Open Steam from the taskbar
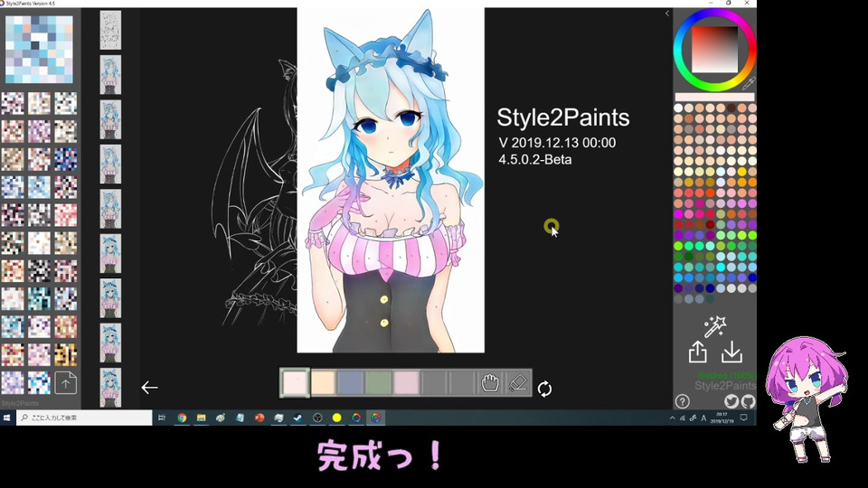The width and height of the screenshot is (868, 488). pos(297,418)
